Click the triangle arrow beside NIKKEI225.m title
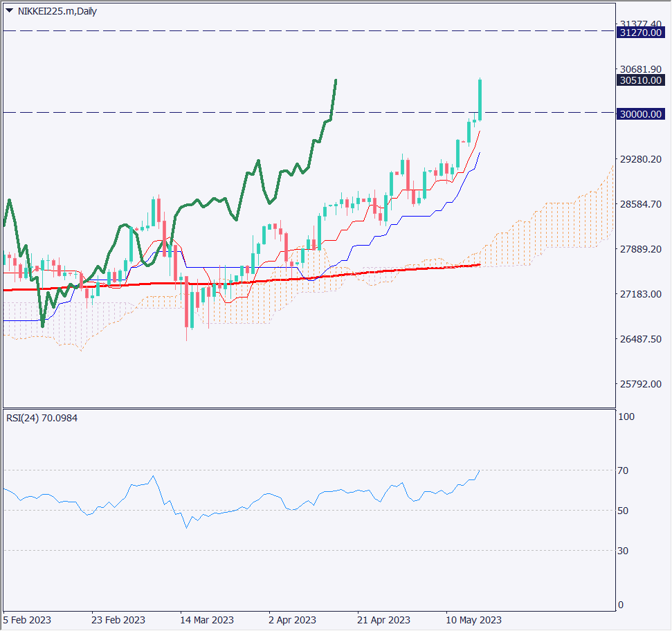The image size is (672, 631). [9, 11]
